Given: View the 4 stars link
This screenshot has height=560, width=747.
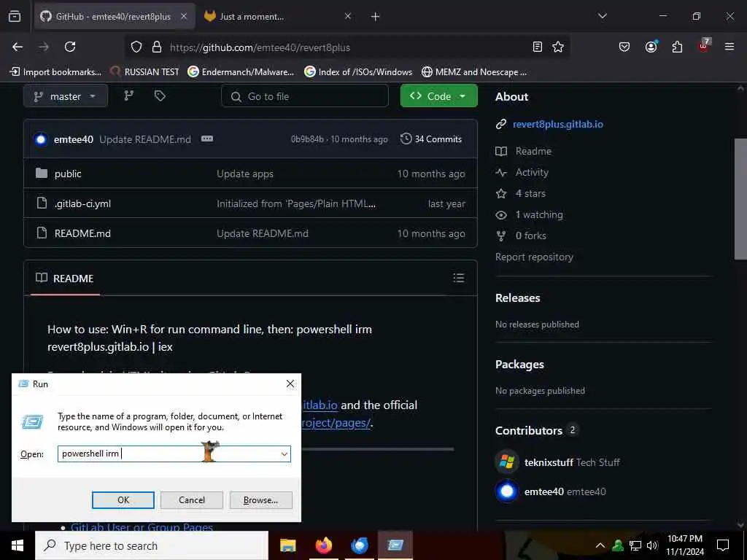Looking at the screenshot, I should point(530,193).
